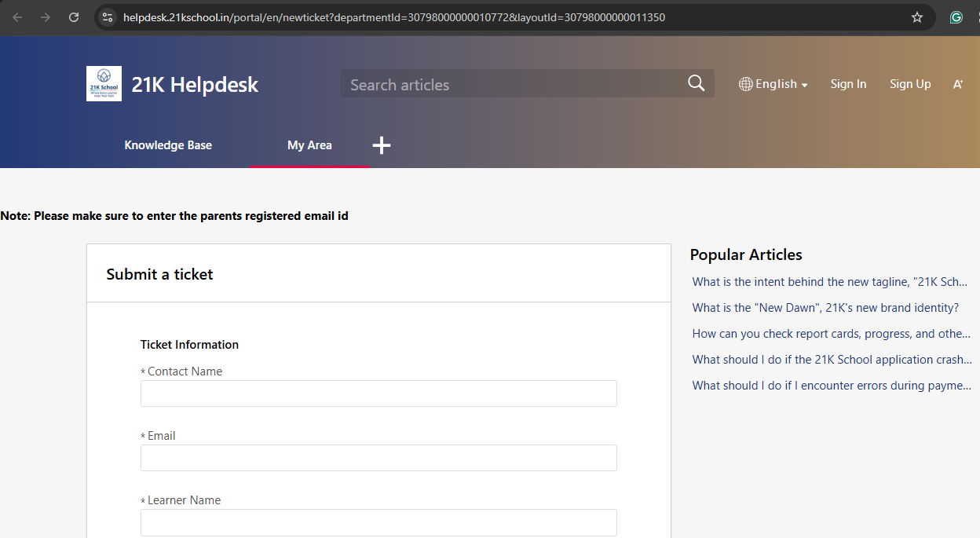
Task: Open article about checking report cards
Action: [x=831, y=334]
